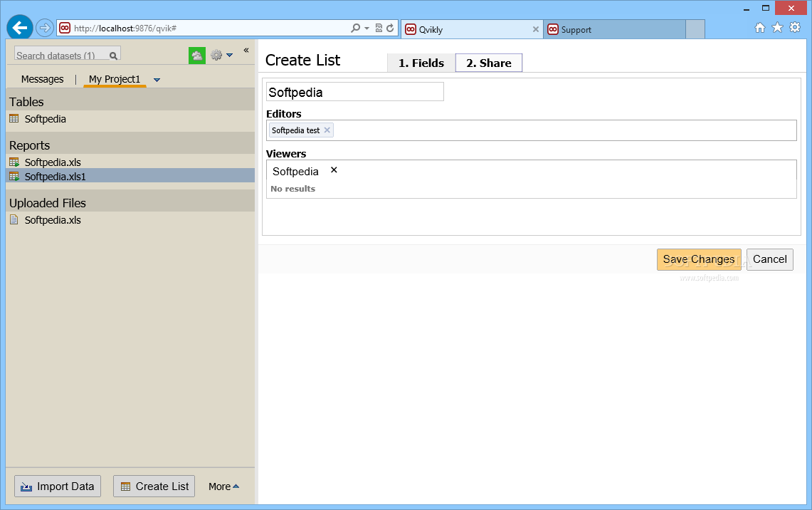Open the address bar dropdown arrow
Screen dimensions: 812x510
click(x=367, y=28)
